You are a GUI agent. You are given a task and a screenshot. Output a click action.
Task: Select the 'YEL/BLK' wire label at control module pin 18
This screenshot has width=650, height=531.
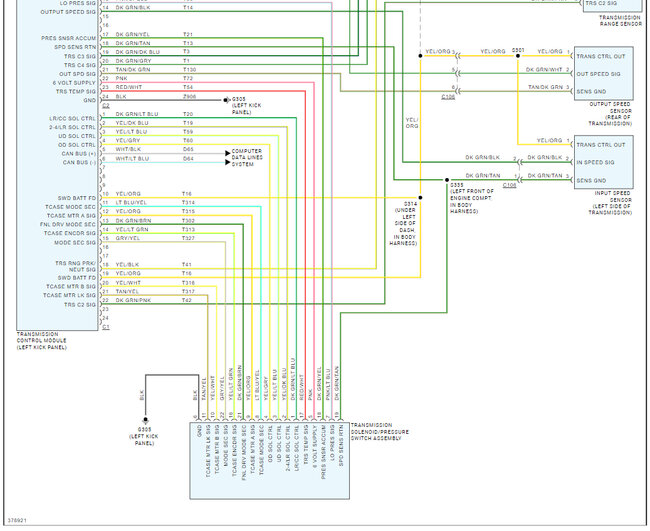[x=128, y=264]
